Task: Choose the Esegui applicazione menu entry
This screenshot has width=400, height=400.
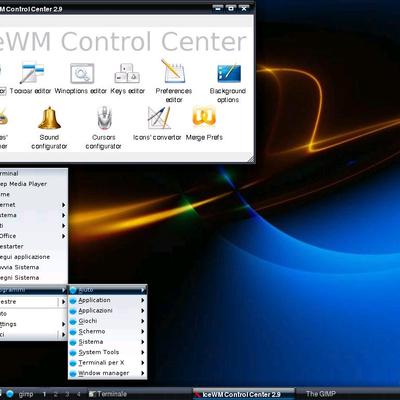Action: pos(33,257)
